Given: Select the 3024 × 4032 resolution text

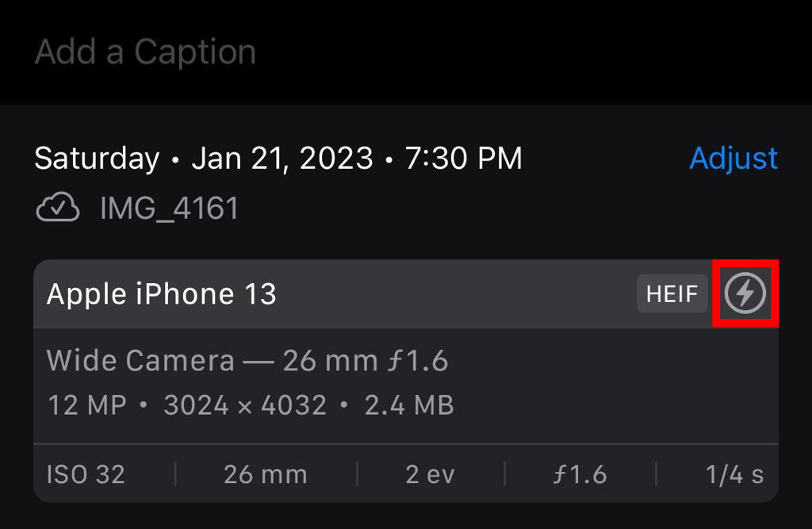Looking at the screenshot, I should click(x=245, y=405).
